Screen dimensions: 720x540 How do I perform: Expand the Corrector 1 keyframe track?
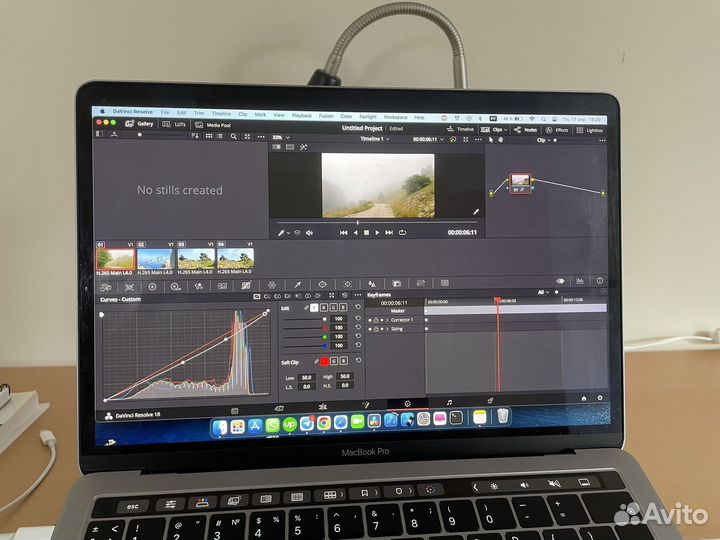pyautogui.click(x=387, y=320)
